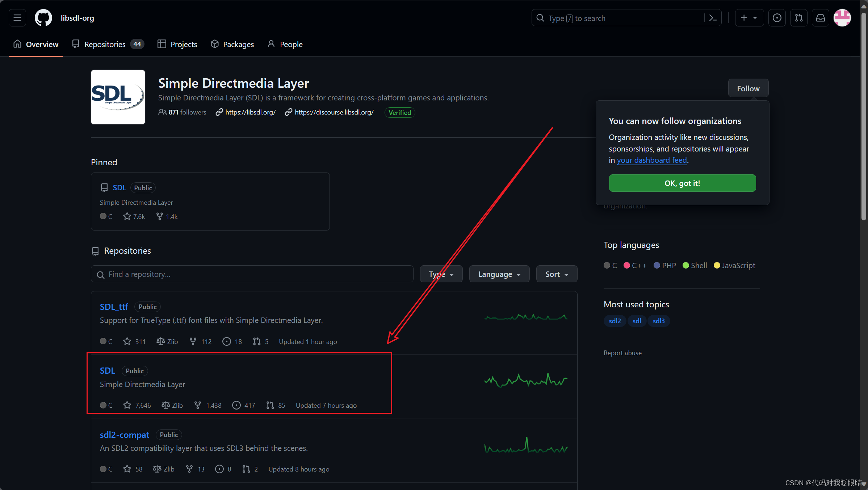Screen dimensions: 868x490
Task: Expand the Sort dropdown filter
Action: pyautogui.click(x=555, y=274)
